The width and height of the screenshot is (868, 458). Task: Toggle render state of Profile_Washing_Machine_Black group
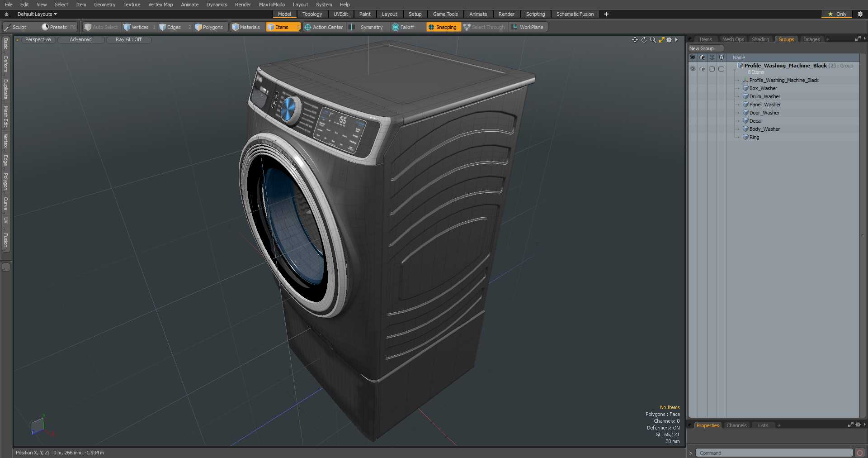(702, 69)
